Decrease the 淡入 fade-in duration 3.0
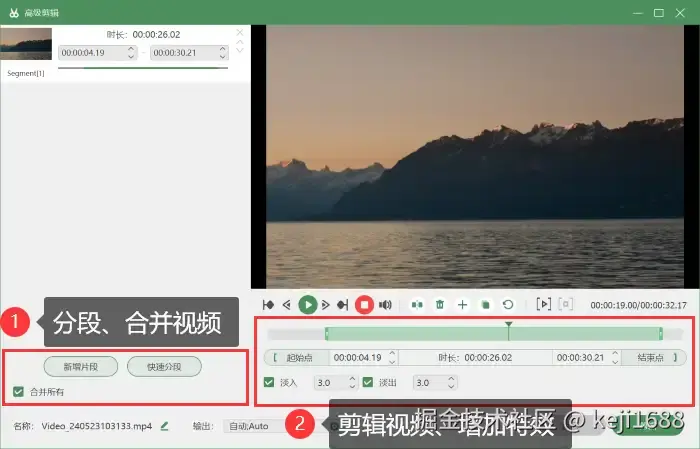The width and height of the screenshot is (700, 449). click(352, 386)
